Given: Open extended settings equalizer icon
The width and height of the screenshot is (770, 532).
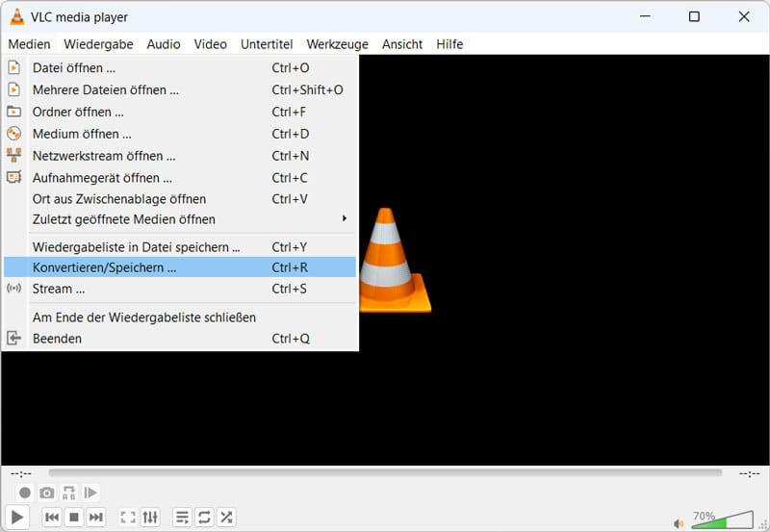Looking at the screenshot, I should point(150,517).
